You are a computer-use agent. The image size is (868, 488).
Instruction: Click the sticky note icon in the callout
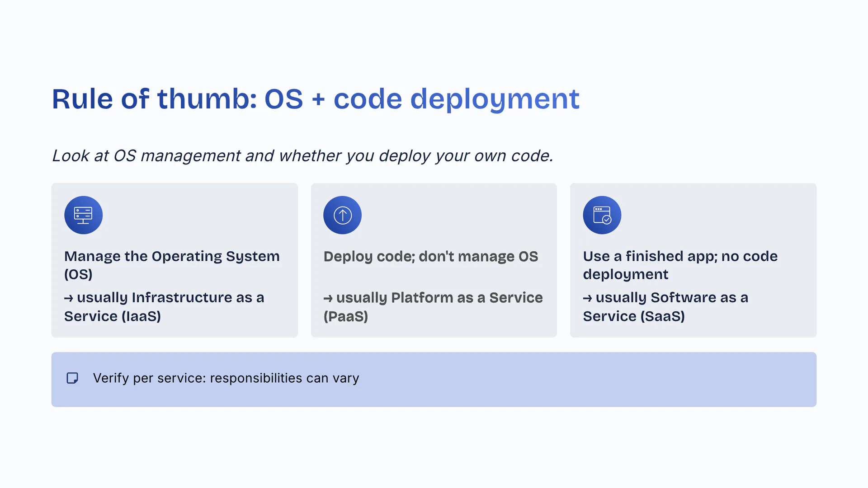coord(72,378)
